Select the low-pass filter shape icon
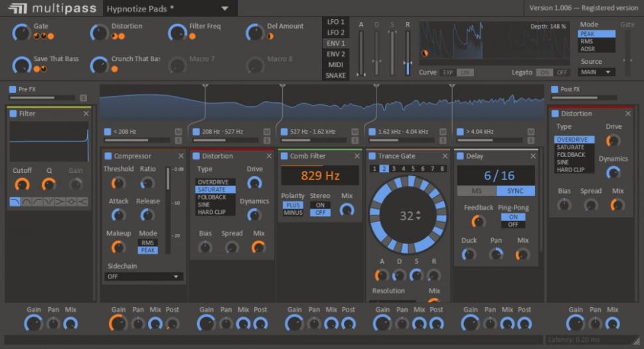This screenshot has height=349, width=644. (x=15, y=201)
